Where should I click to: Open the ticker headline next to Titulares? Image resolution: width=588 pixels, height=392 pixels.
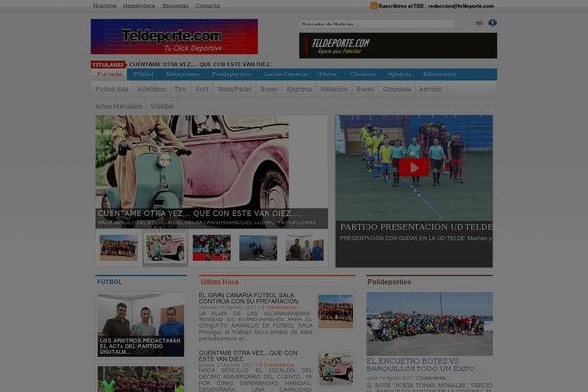[201, 64]
